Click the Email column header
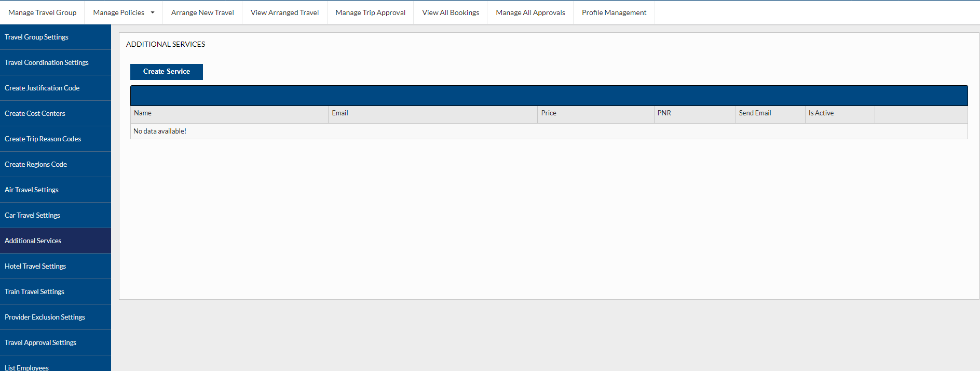 click(433, 114)
